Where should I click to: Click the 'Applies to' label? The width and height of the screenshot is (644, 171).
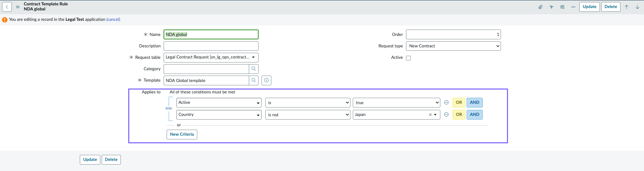[x=151, y=92]
